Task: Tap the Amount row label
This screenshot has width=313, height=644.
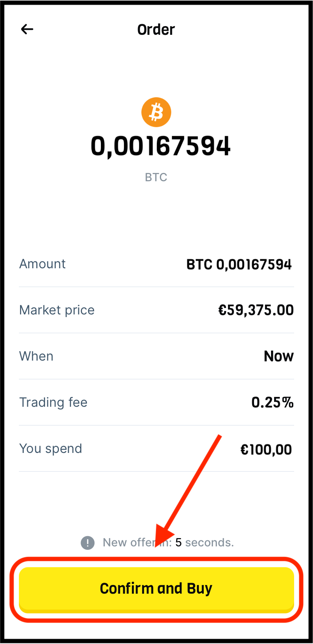Action: (42, 264)
